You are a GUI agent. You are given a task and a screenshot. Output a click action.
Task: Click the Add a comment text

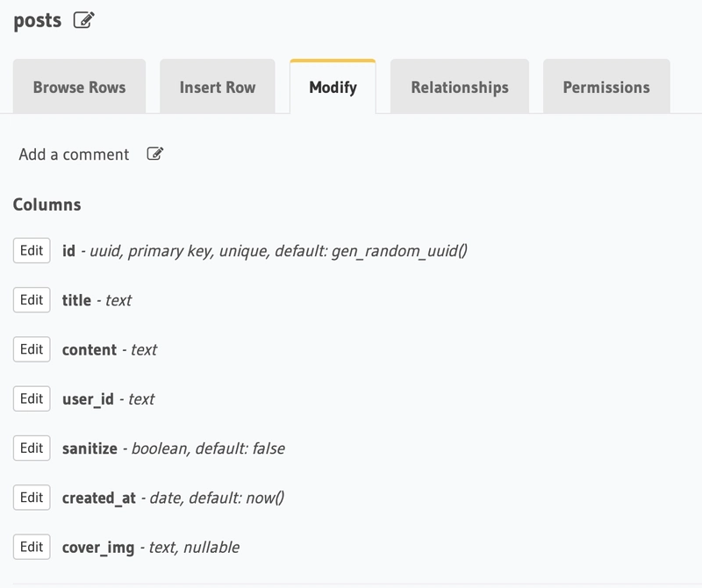click(x=74, y=154)
